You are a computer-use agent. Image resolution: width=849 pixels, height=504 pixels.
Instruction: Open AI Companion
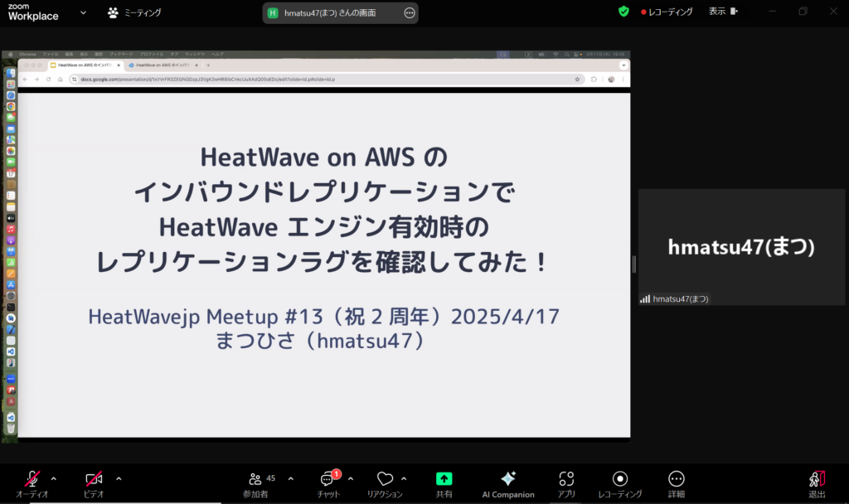(x=508, y=484)
